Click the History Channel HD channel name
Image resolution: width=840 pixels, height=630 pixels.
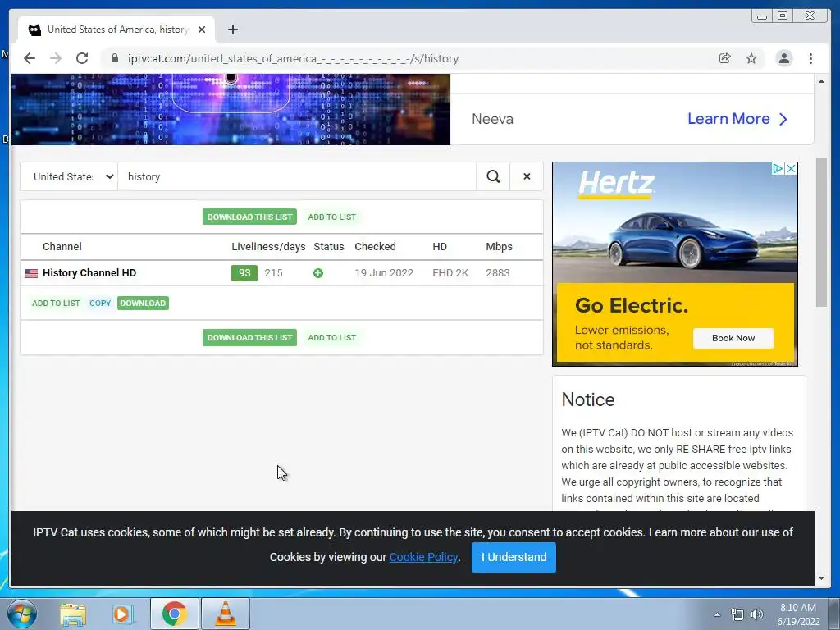89,272
